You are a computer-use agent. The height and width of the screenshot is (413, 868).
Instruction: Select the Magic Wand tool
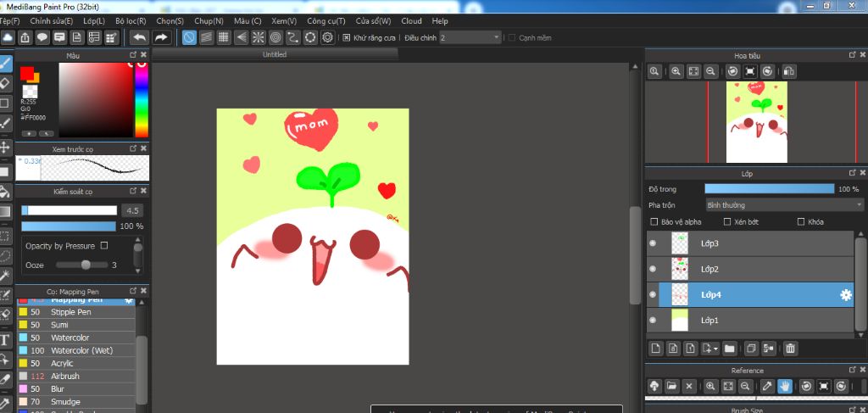click(x=6, y=275)
